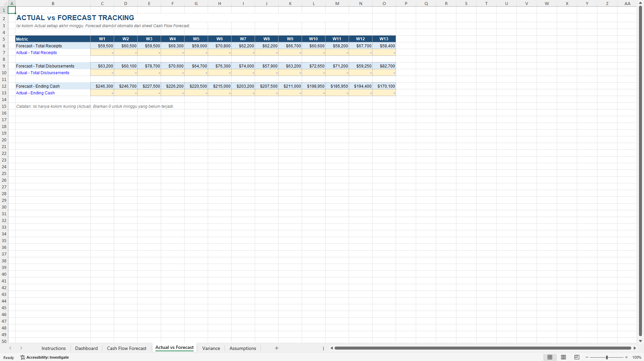Select the Actual vs Forecast tab
This screenshot has height=361, width=644.
coord(175,348)
